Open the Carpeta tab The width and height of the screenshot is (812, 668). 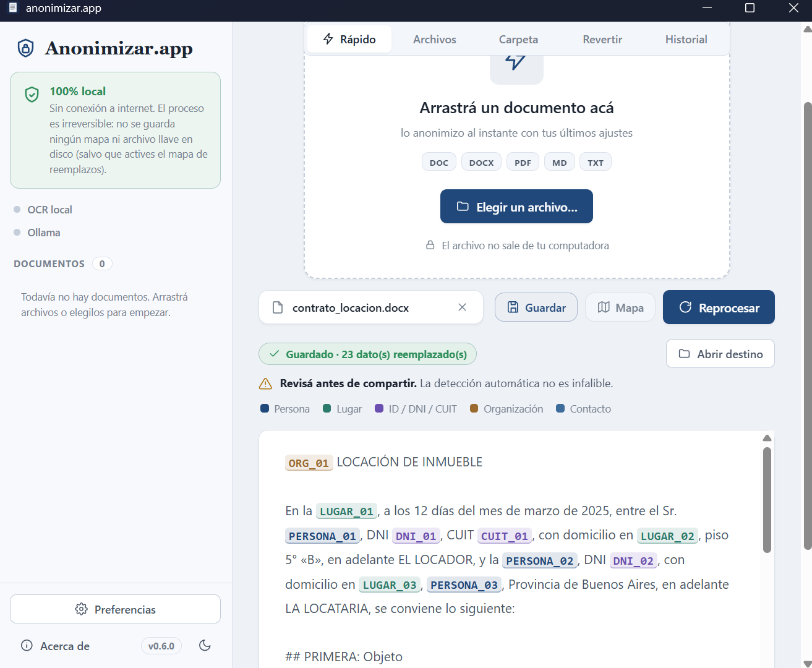click(x=518, y=39)
